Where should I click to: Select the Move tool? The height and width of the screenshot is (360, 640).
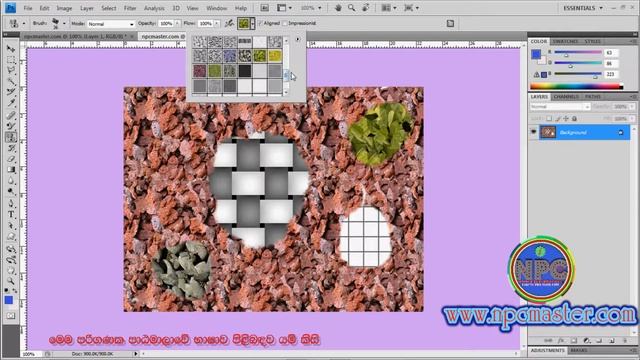click(x=11, y=49)
